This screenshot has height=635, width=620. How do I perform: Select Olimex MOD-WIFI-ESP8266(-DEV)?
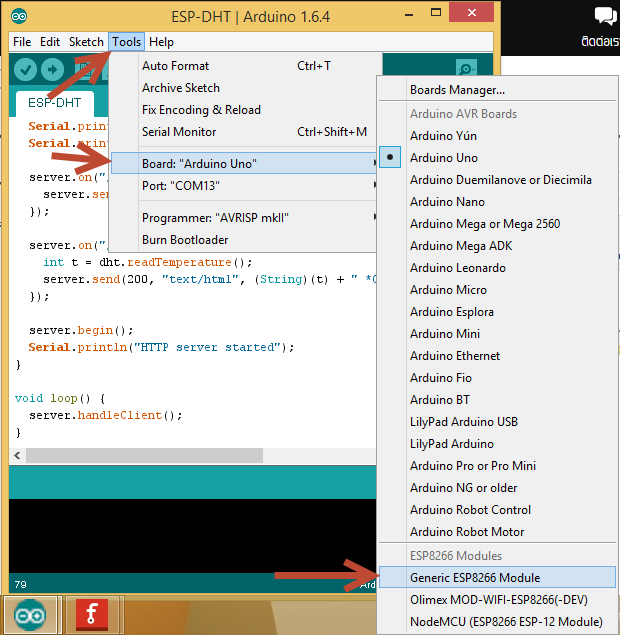497,599
